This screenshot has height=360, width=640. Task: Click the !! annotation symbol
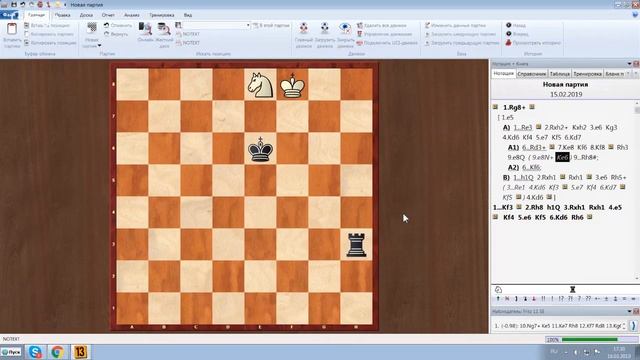click(543, 299)
